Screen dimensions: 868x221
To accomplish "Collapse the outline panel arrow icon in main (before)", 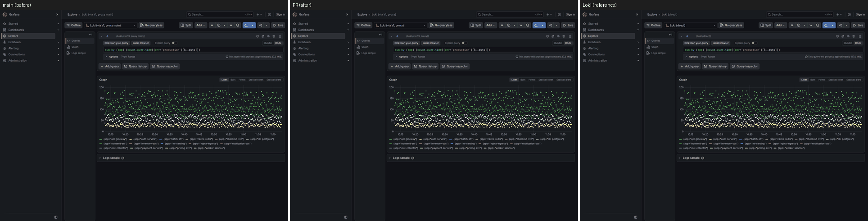I will [90, 35].
